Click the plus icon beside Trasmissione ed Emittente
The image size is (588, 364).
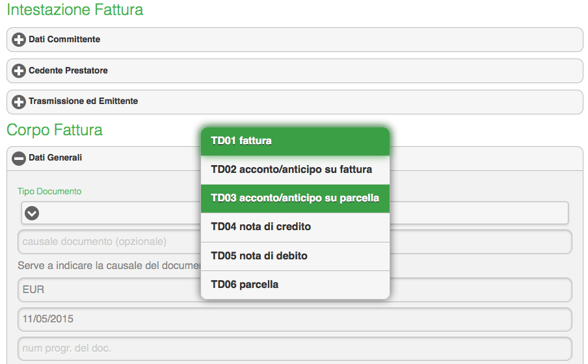pyautogui.click(x=19, y=102)
